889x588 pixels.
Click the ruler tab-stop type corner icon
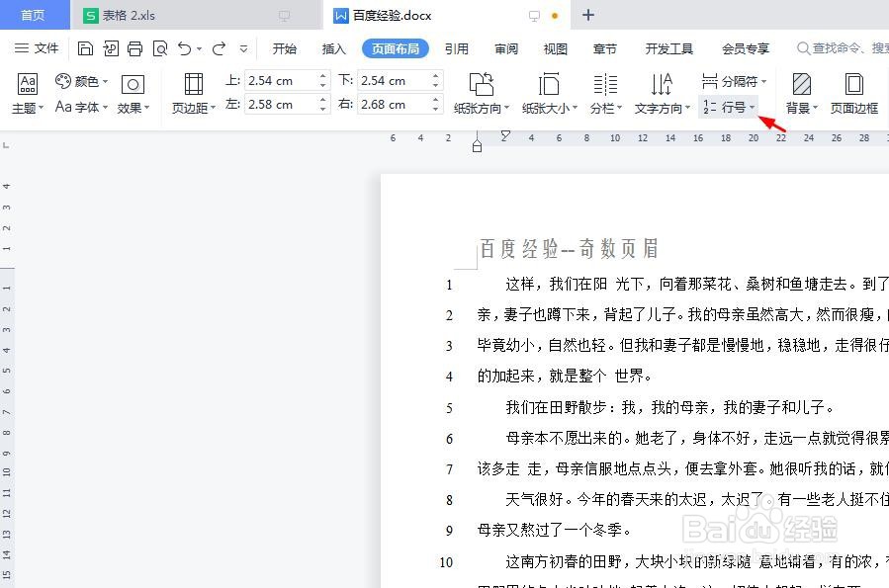(6, 145)
